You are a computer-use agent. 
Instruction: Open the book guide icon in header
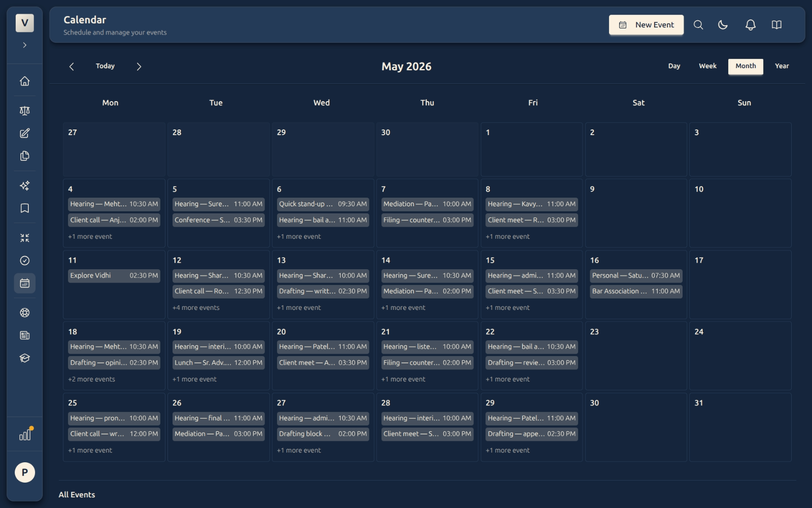click(x=776, y=25)
